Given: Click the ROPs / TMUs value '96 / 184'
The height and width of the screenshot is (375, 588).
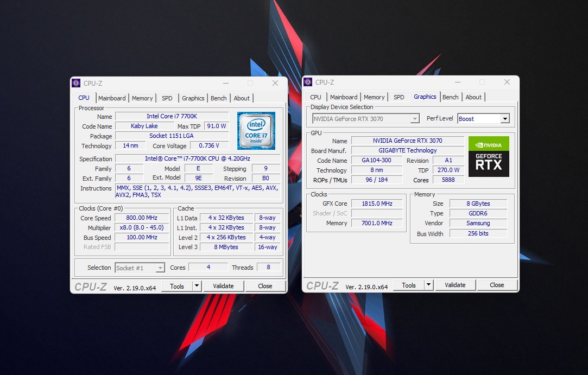Looking at the screenshot, I should [x=376, y=180].
